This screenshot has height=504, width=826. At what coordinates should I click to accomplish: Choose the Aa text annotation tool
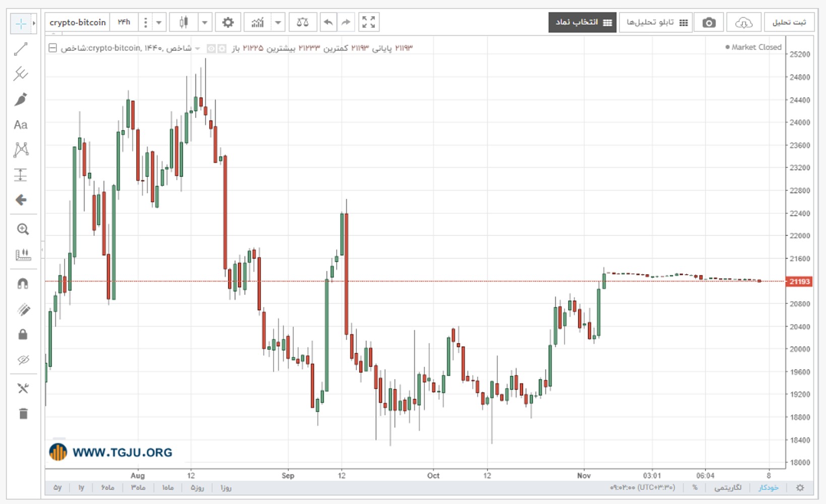[21, 124]
